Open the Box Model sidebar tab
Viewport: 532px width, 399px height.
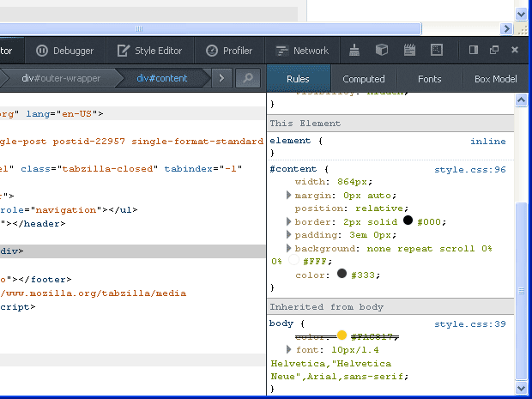point(496,79)
